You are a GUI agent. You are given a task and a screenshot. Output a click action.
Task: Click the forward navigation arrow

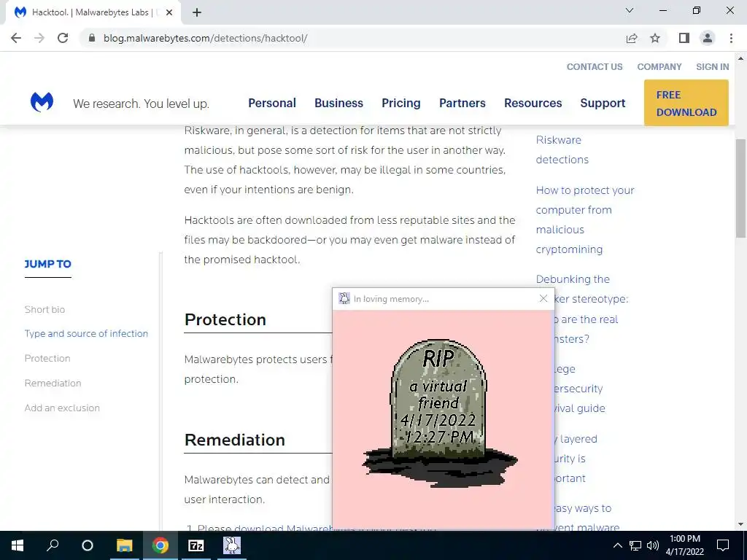click(39, 38)
